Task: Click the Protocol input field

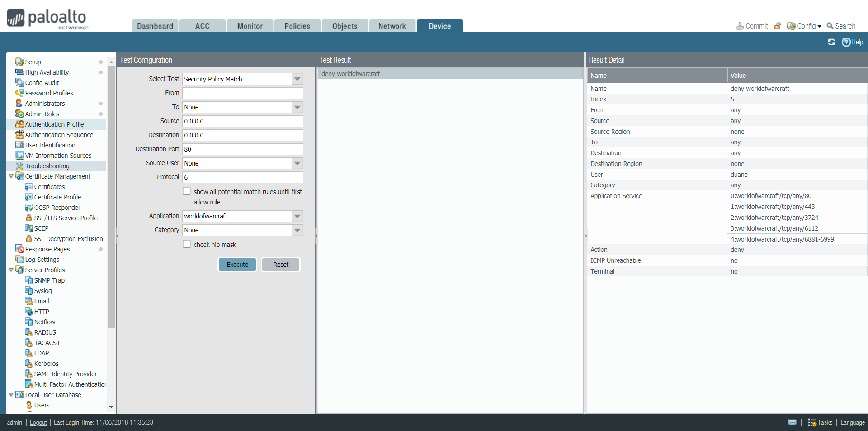Action: (243, 177)
